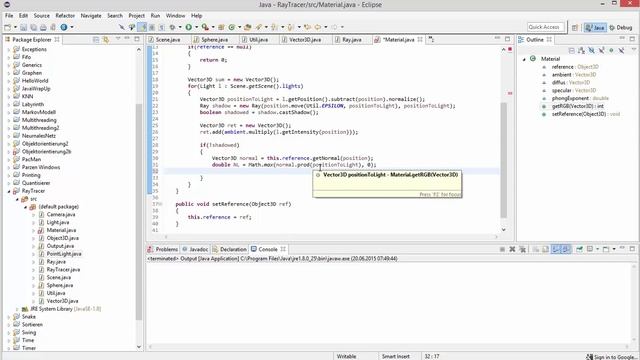
Task: Open the Project menu
Action: [136, 16]
